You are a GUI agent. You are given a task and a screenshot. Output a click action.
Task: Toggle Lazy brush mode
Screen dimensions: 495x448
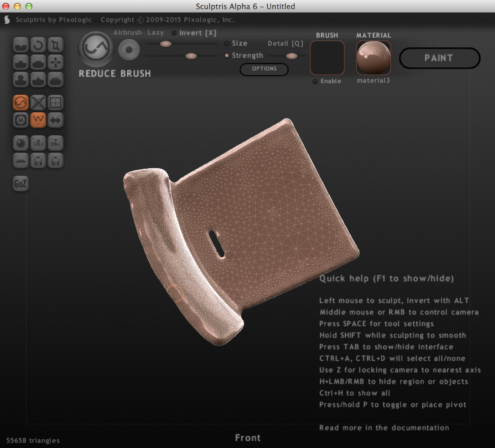[156, 32]
